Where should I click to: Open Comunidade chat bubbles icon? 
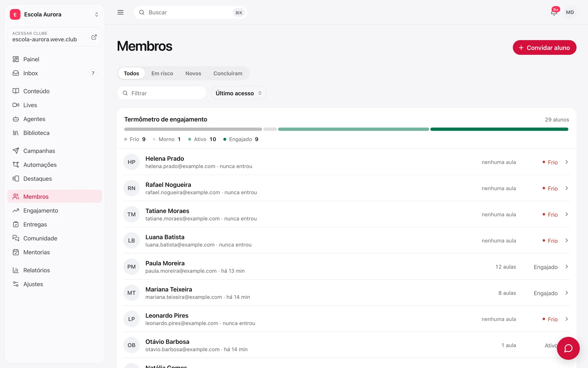click(16, 238)
